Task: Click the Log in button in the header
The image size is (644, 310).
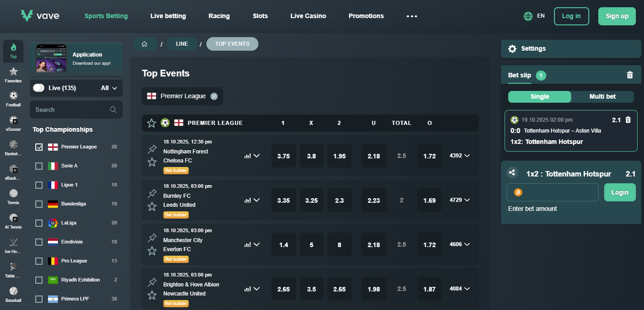Action: pyautogui.click(x=571, y=16)
